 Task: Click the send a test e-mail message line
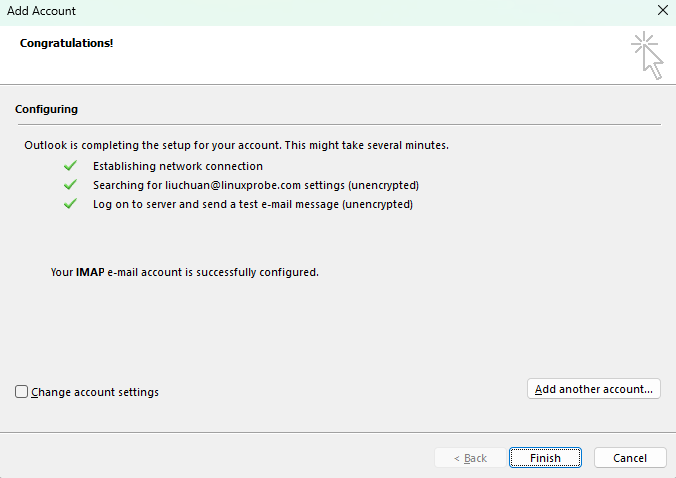[252, 204]
